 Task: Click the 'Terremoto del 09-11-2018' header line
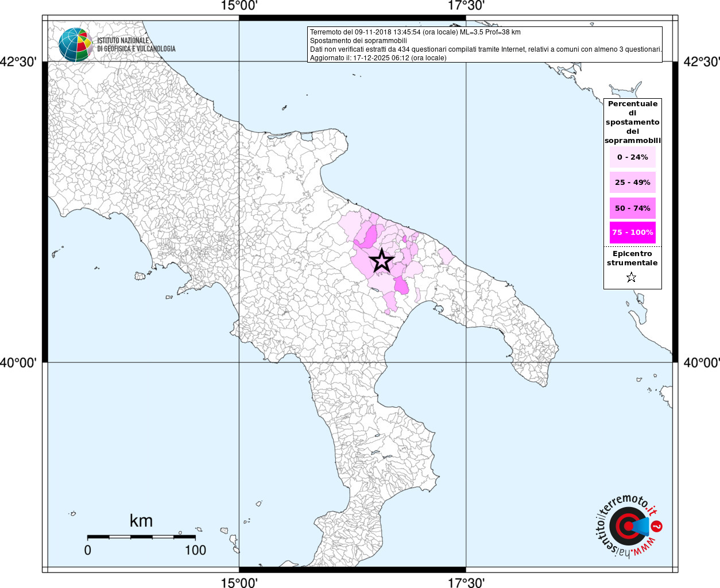pyautogui.click(x=415, y=32)
